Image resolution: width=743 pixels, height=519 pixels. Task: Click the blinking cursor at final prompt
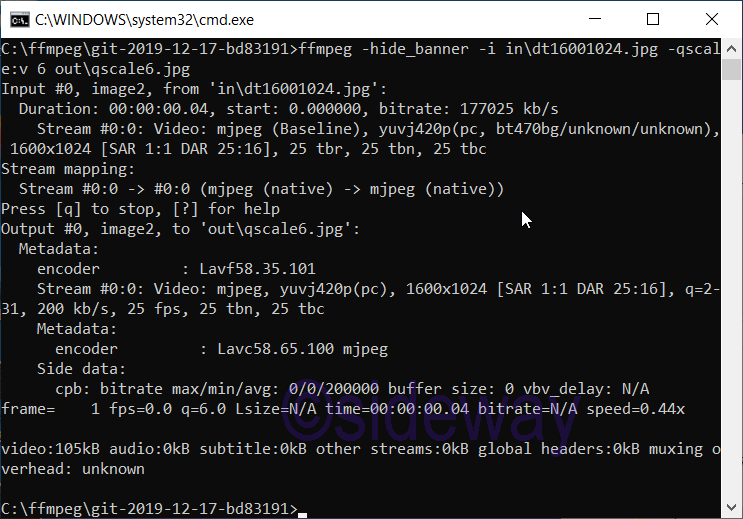tap(302, 509)
